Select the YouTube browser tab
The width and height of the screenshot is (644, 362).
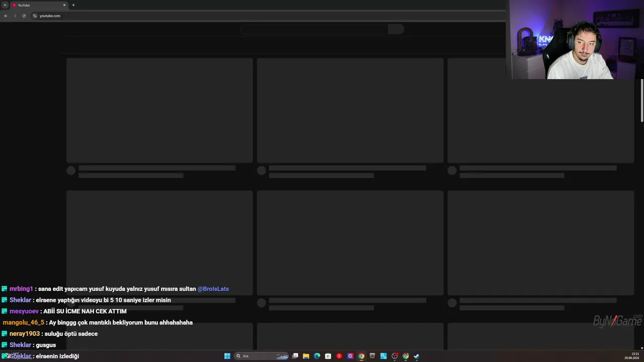click(39, 5)
